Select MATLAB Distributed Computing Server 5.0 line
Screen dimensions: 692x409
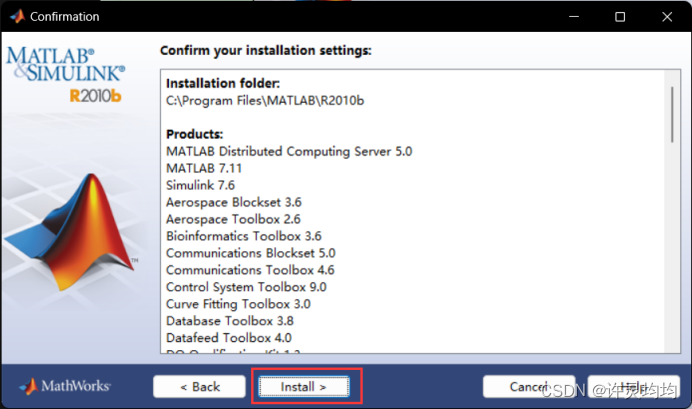click(x=289, y=151)
